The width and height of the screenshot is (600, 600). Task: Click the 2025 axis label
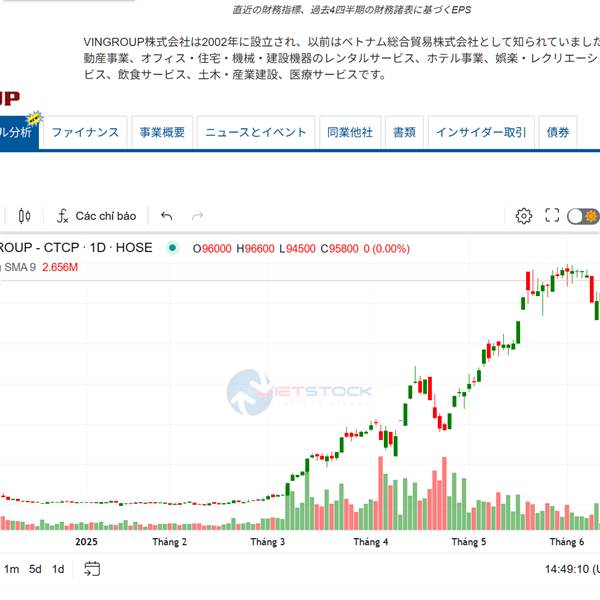click(86, 542)
